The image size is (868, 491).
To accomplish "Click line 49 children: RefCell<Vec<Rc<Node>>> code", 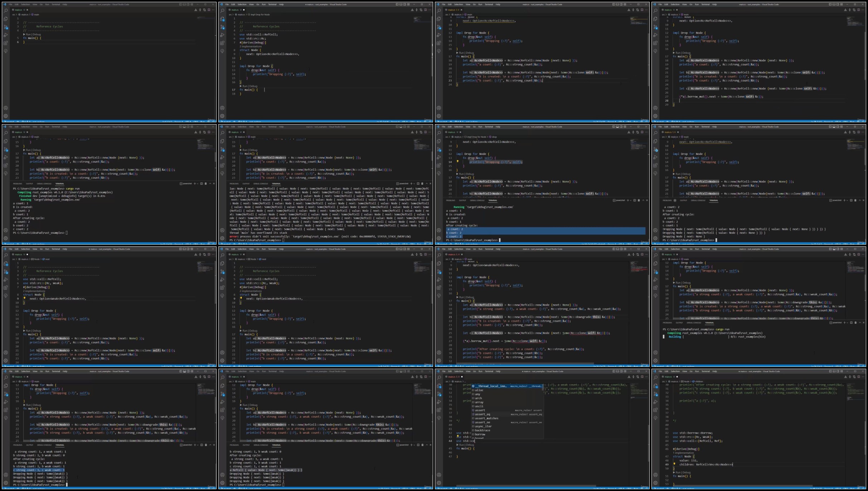I will (706, 464).
